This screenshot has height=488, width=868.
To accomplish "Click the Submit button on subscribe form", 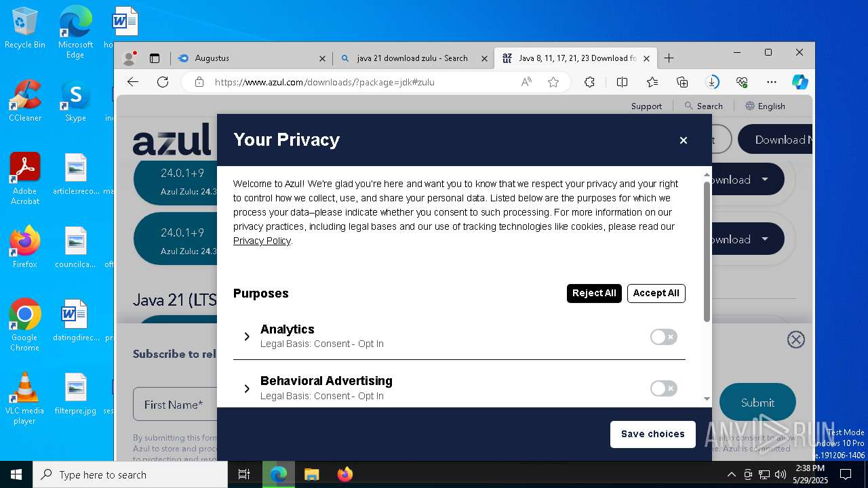I will coord(757,403).
